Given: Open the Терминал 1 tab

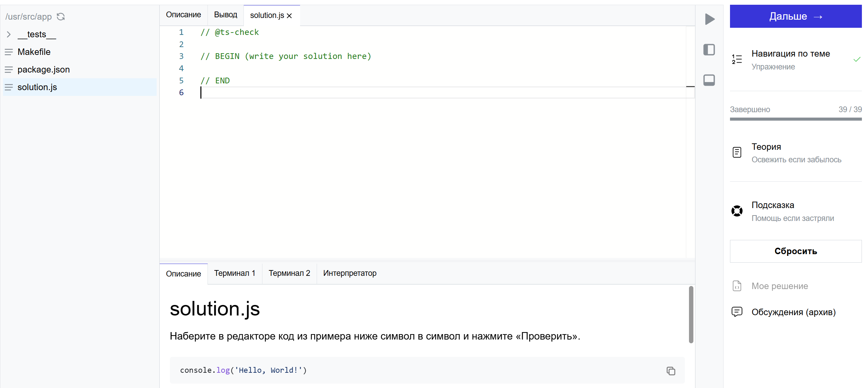Looking at the screenshot, I should click(235, 273).
